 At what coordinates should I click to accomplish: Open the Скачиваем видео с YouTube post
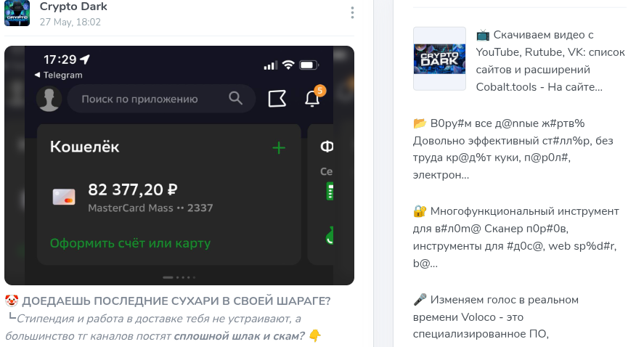point(550,61)
